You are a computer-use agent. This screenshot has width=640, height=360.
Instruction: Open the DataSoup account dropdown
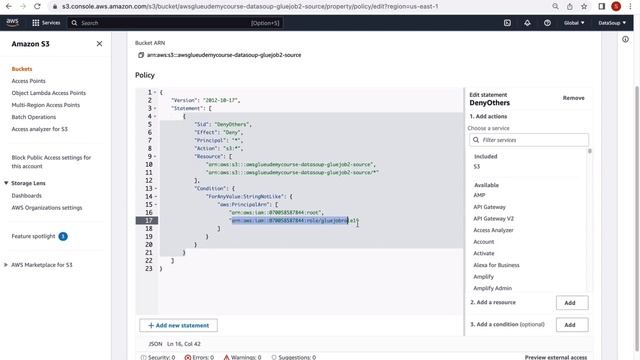(x=612, y=23)
